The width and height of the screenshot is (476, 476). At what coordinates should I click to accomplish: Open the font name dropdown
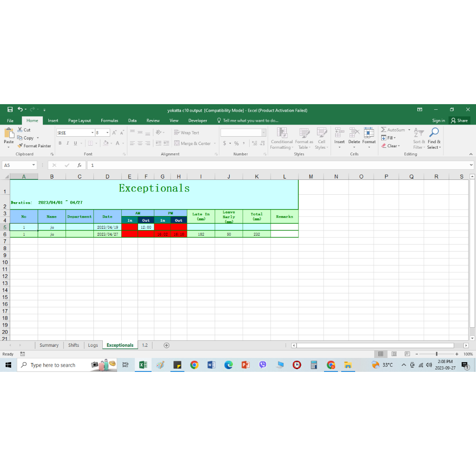pyautogui.click(x=92, y=133)
